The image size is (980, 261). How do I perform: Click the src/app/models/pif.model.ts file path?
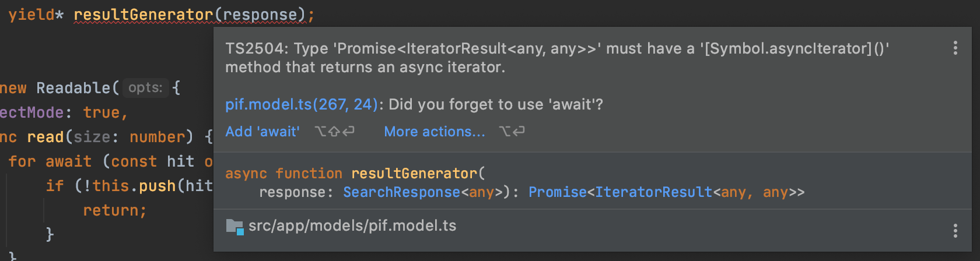[352, 226]
